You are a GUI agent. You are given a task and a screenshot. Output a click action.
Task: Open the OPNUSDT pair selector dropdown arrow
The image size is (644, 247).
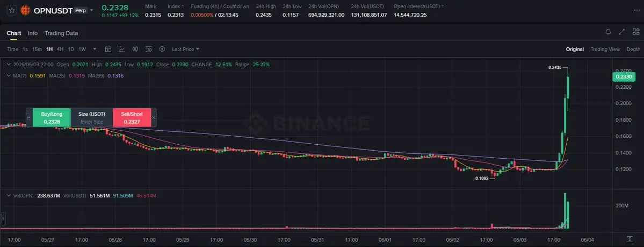click(92, 10)
